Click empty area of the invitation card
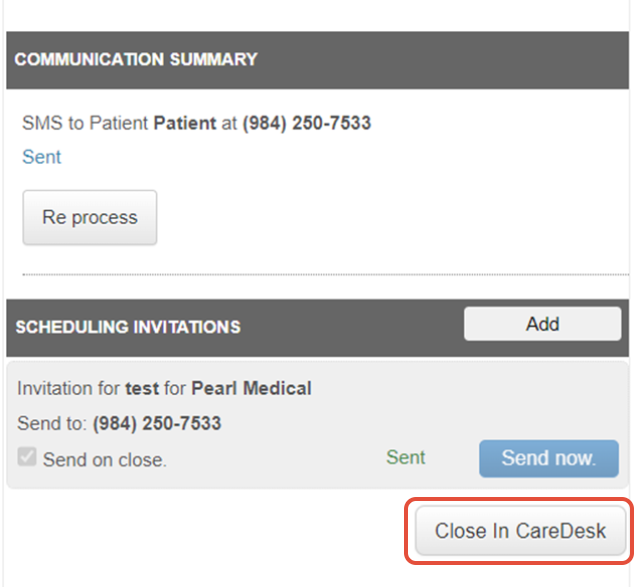The height and width of the screenshot is (587, 639). 450,410
